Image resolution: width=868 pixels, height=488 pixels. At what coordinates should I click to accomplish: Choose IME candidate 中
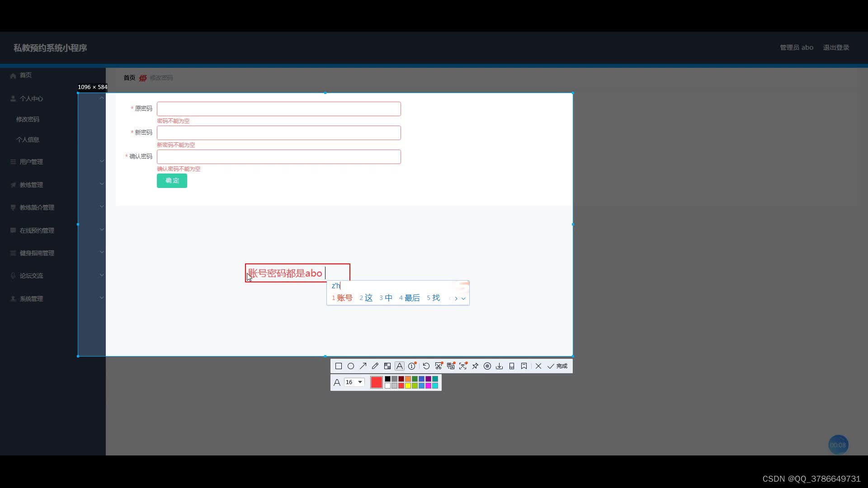386,298
